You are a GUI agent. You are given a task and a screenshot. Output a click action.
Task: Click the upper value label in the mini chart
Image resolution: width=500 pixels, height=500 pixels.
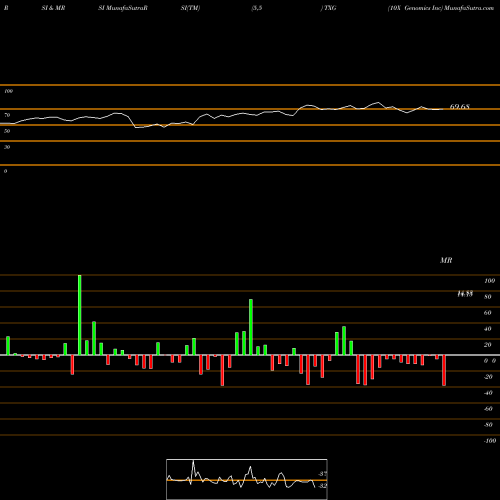pyautogui.click(x=323, y=474)
